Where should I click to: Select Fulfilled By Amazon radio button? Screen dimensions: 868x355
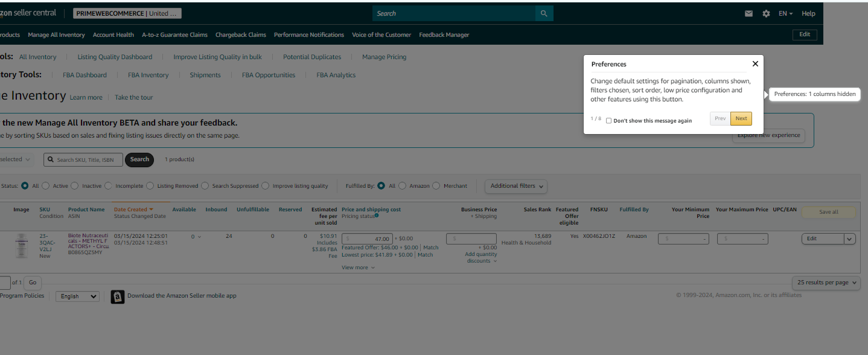click(x=403, y=186)
